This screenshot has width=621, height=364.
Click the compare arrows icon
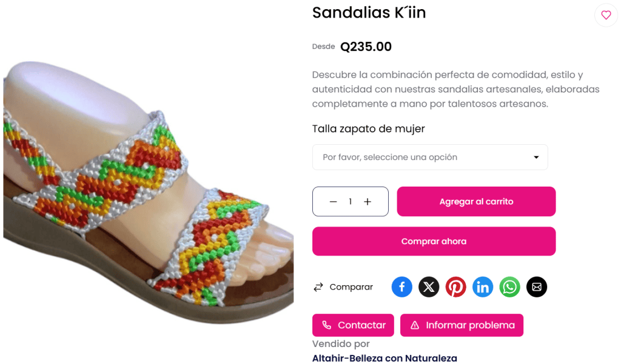pyautogui.click(x=318, y=286)
